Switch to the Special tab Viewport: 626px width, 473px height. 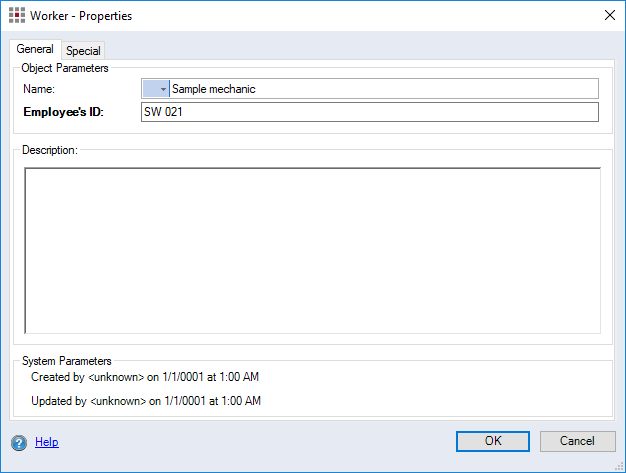click(x=83, y=51)
